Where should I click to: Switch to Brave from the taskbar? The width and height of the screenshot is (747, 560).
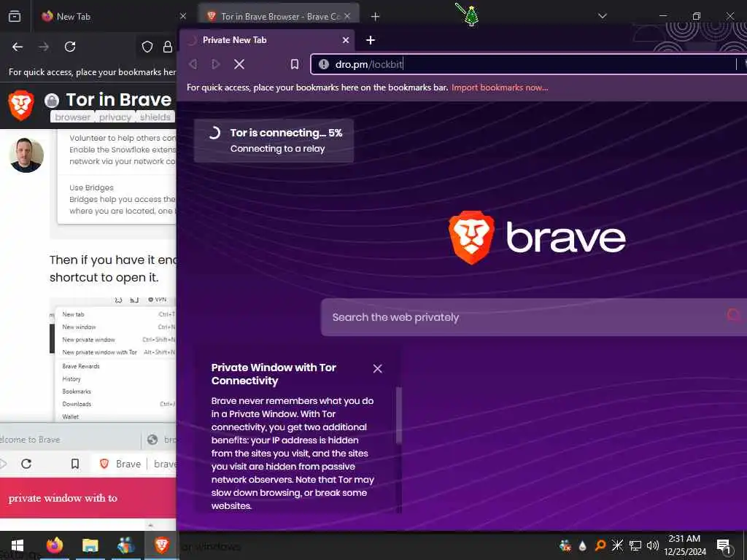pyautogui.click(x=161, y=545)
